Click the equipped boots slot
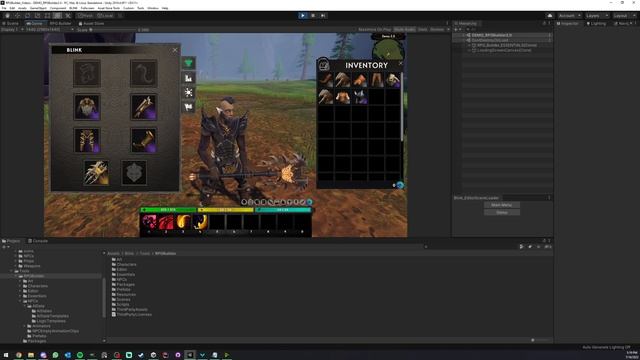This screenshot has height=360, width=640. coord(144,140)
